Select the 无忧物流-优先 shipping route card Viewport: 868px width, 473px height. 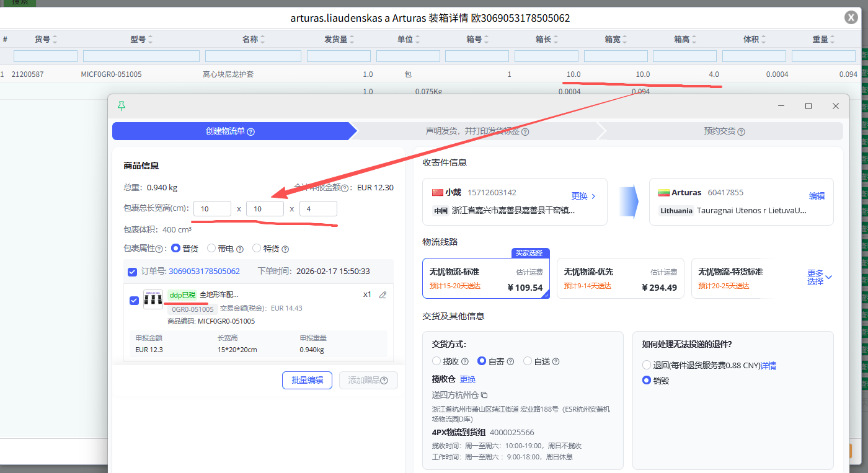[x=620, y=278]
